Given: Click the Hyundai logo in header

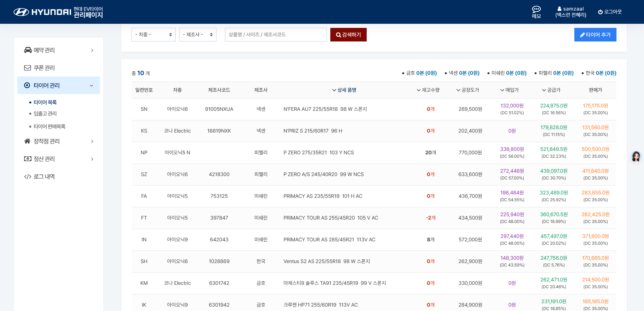Looking at the screenshot, I should click(42, 12).
